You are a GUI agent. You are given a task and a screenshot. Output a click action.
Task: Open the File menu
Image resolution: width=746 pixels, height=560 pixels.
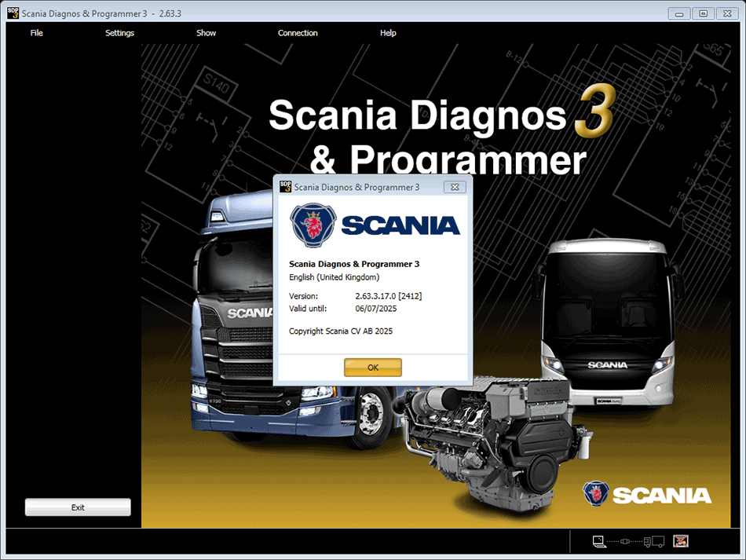pyautogui.click(x=37, y=33)
